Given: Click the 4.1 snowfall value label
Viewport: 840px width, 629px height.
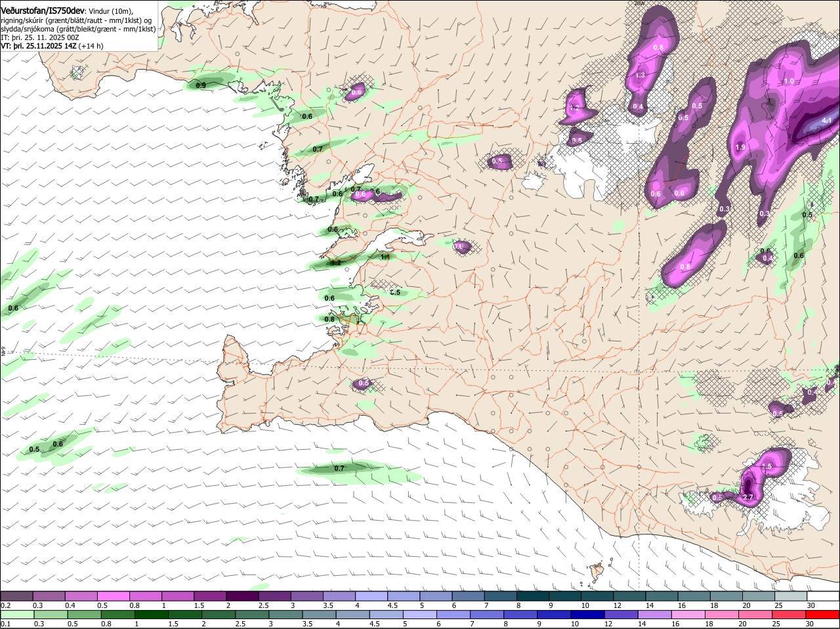Looking at the screenshot, I should (x=827, y=120).
